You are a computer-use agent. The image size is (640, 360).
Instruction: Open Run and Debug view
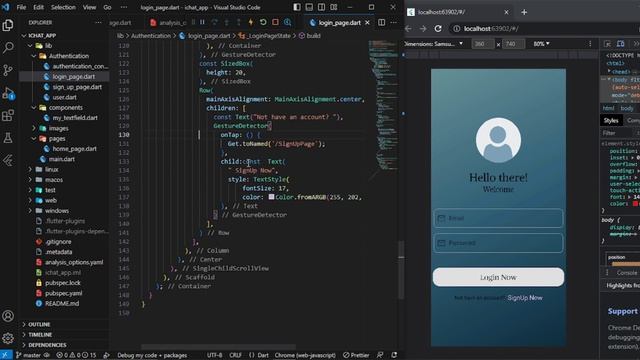[8, 93]
